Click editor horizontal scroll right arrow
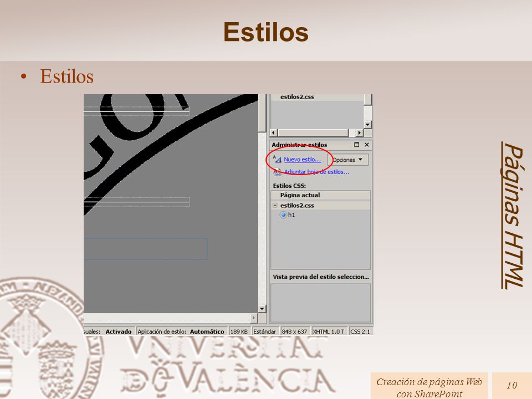 [x=254, y=318]
